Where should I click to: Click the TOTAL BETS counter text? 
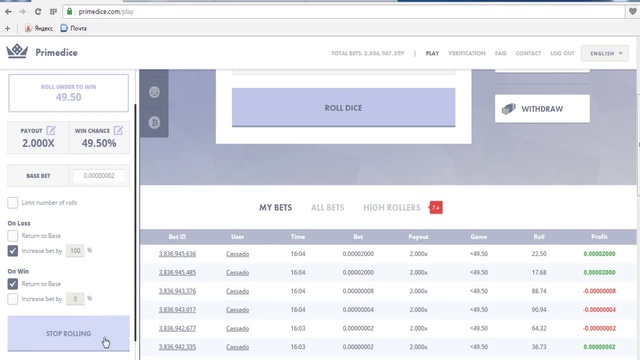pyautogui.click(x=368, y=53)
